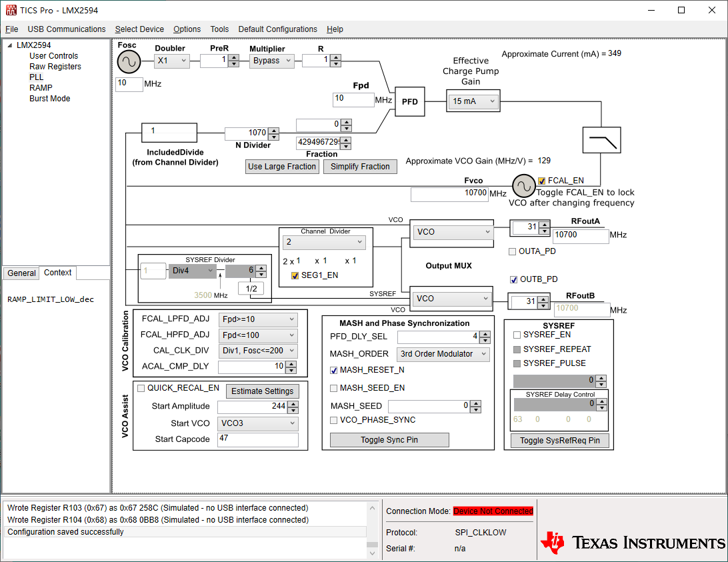The height and width of the screenshot is (562, 728).
Task: Increment the PreR spinner up arrow
Action: (x=234, y=57)
